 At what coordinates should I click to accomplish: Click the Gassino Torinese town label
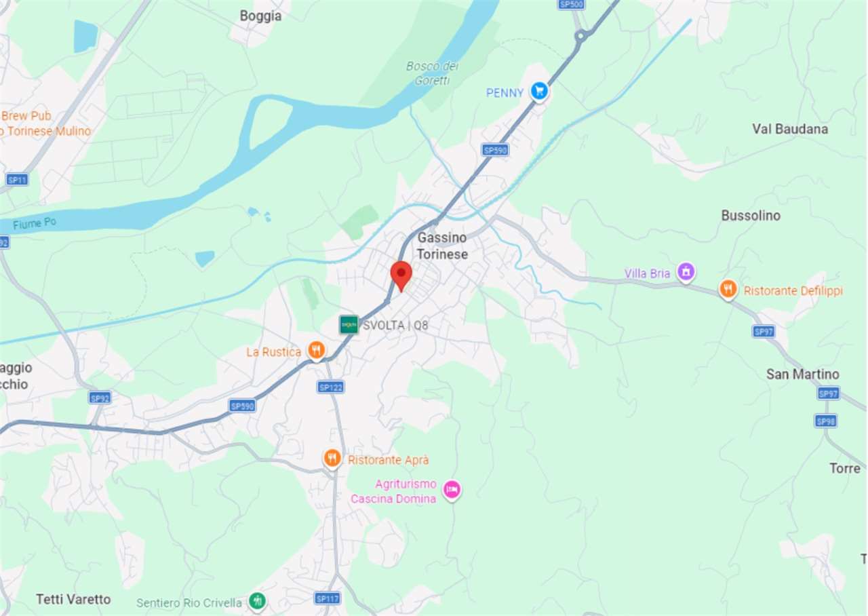point(442,246)
